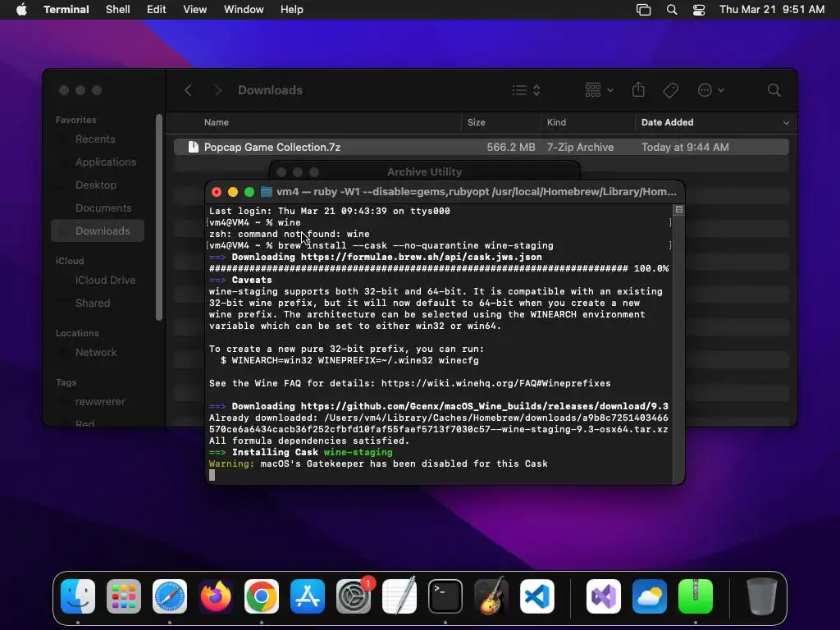Go forward in the Finder window
This screenshot has height=630, width=840.
point(217,90)
